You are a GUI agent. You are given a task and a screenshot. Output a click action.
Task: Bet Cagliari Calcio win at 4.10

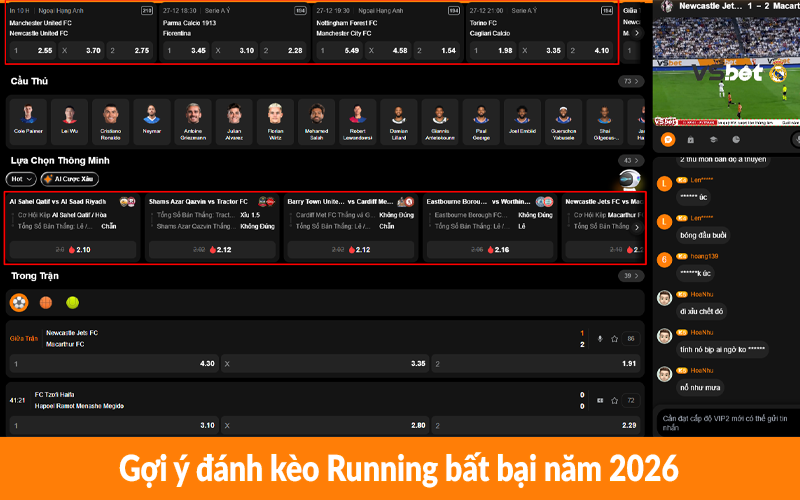coord(590,51)
